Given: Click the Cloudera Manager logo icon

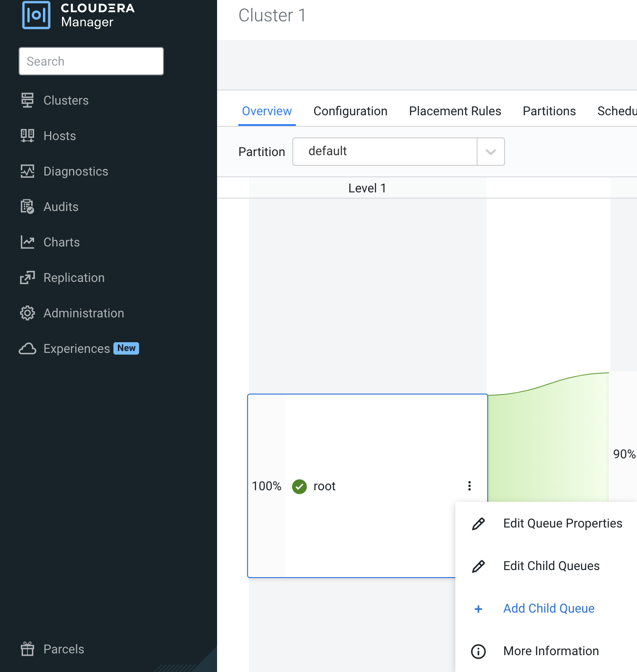Looking at the screenshot, I should click(36, 15).
